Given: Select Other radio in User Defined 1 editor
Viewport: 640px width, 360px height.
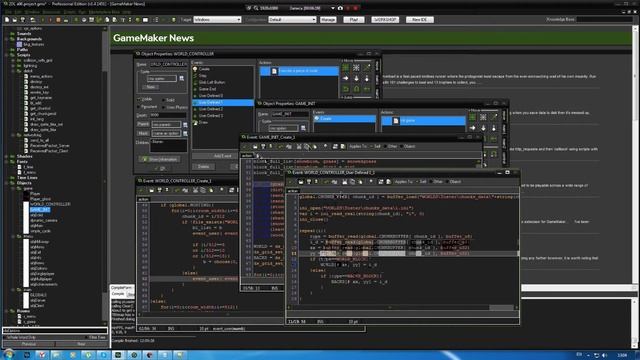Looking at the screenshot, I should click(x=431, y=182).
